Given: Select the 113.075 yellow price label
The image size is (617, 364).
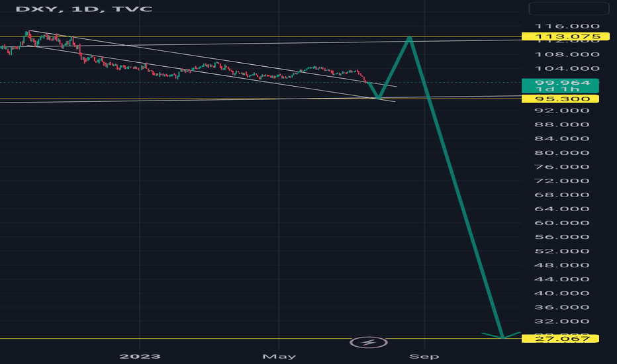Looking at the screenshot, I should point(565,36).
